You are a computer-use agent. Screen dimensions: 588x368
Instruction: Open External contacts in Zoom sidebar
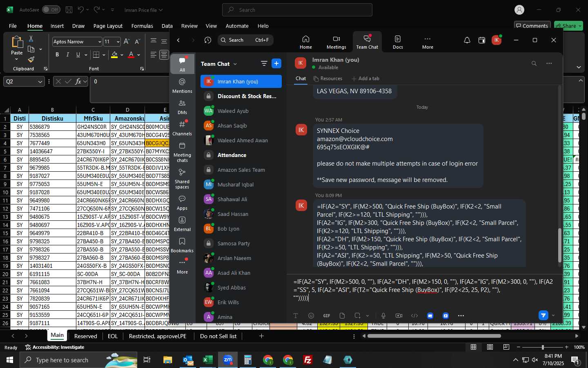coord(182,224)
